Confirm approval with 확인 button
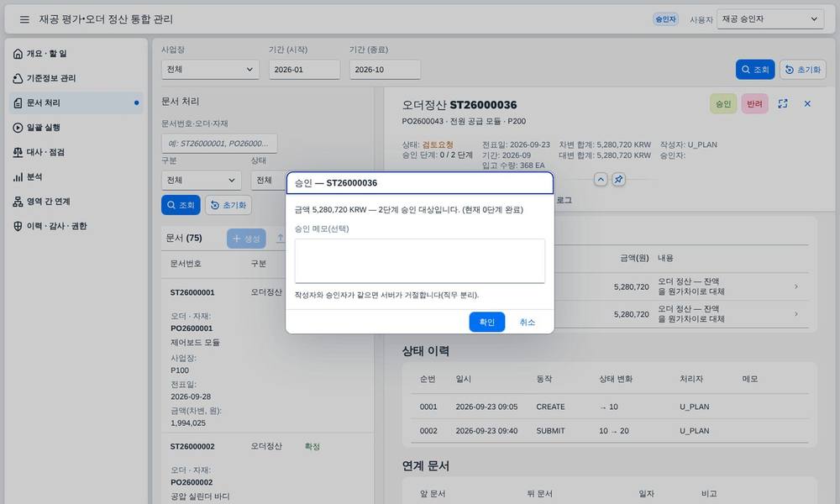840x504 pixels. (486, 322)
